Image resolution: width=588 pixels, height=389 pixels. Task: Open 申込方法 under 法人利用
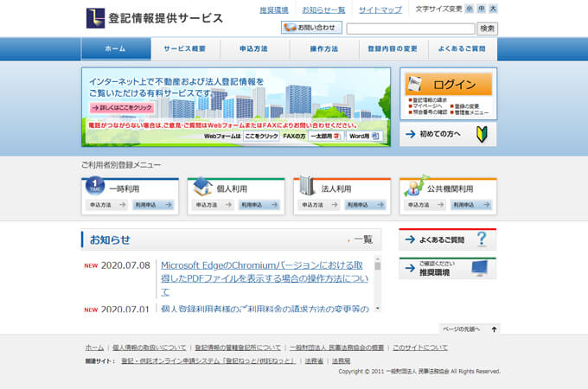[319, 205]
